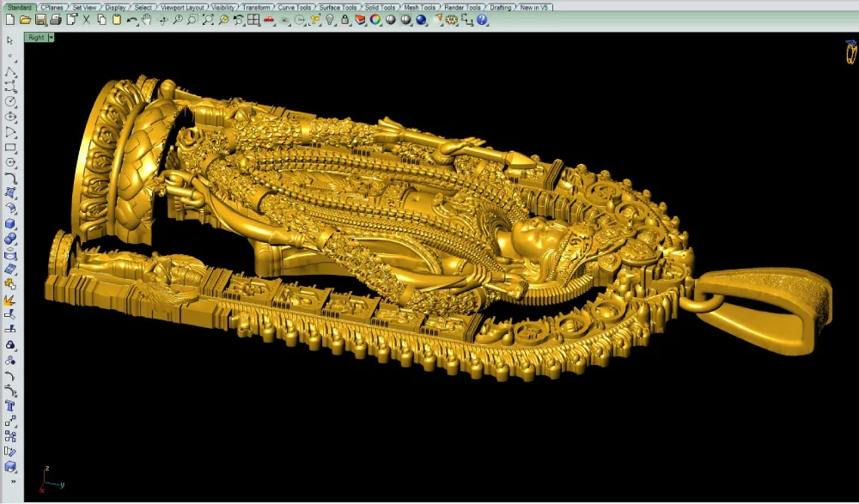Open the 4 Viewports layout icon

coord(253,20)
